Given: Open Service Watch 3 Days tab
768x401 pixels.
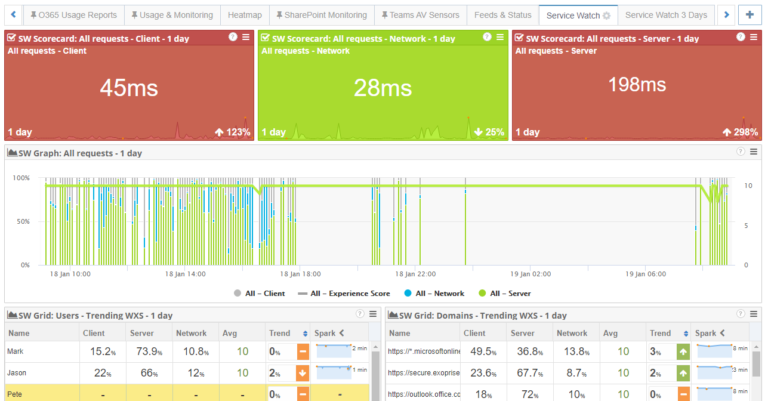Looking at the screenshot, I should [666, 15].
